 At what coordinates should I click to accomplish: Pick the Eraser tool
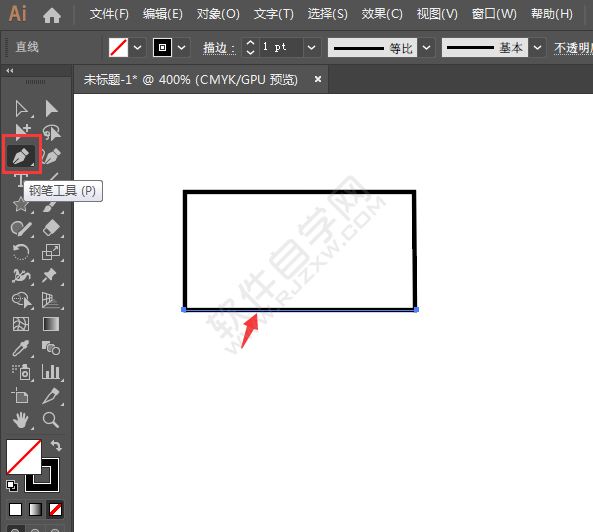point(51,228)
